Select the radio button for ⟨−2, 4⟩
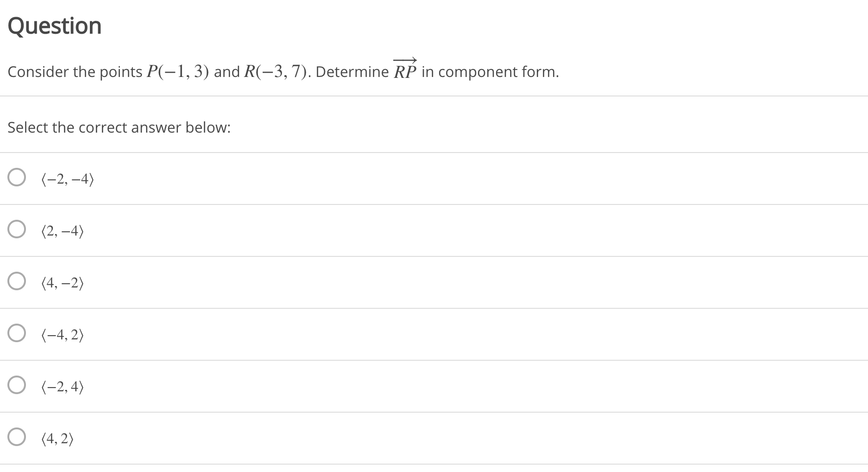Image resolution: width=868 pixels, height=472 pixels. click(17, 384)
